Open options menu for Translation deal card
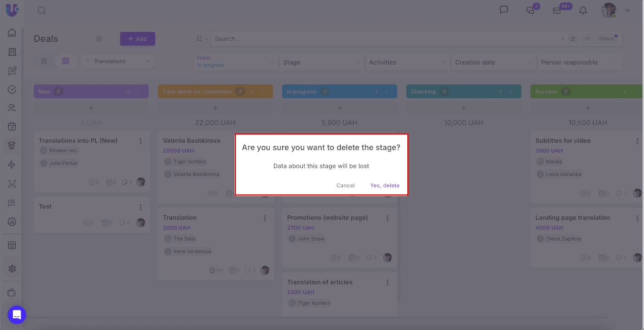This screenshot has width=644, height=330. click(x=265, y=218)
